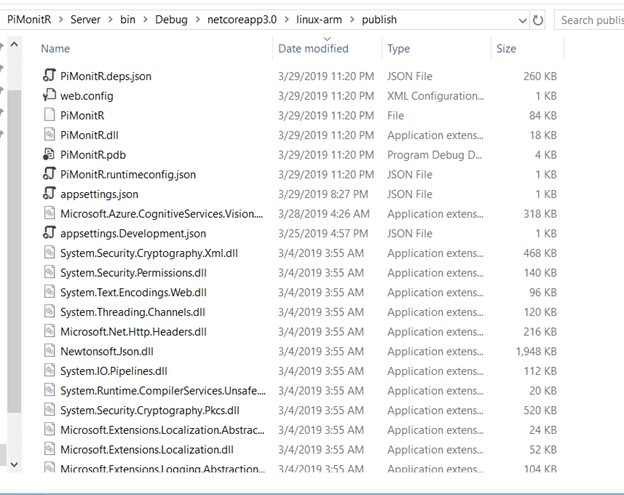Click the publish breadcrumb segment
The height and width of the screenshot is (495, 624).
(x=379, y=19)
